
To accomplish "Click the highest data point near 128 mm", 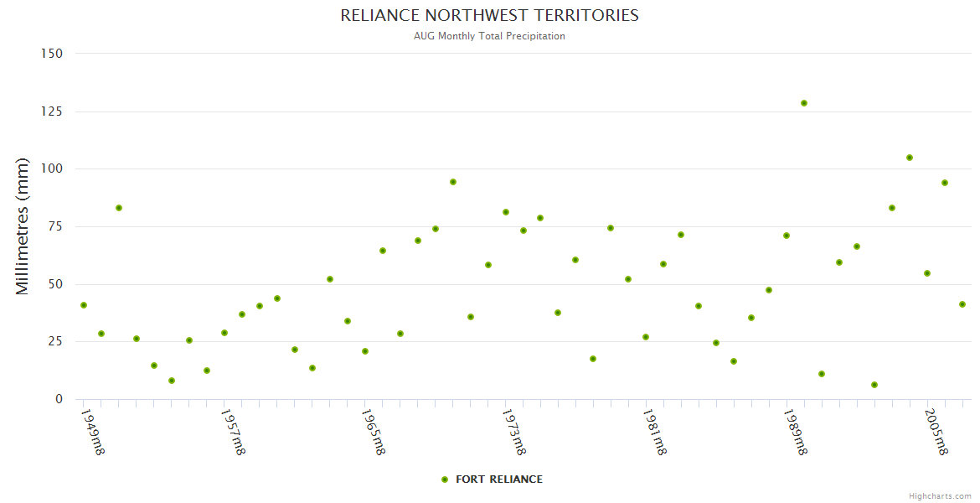I will click(x=804, y=103).
